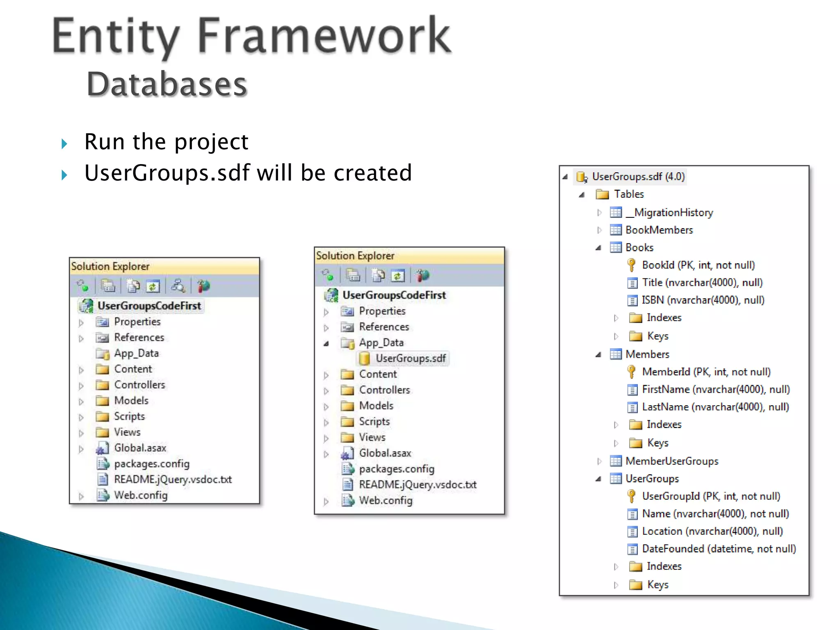Screen dimensions: 840x630
Task: Select the DateFounded datetime column
Action: (x=719, y=549)
